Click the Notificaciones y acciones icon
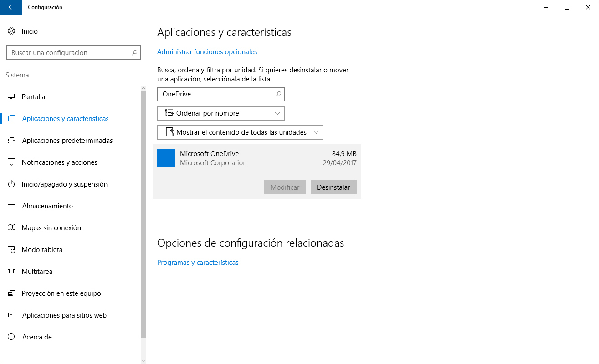599x364 pixels. [x=11, y=162]
